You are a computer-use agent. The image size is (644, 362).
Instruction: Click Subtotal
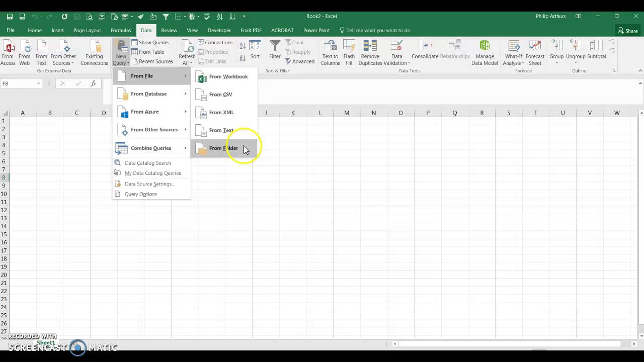point(597,50)
